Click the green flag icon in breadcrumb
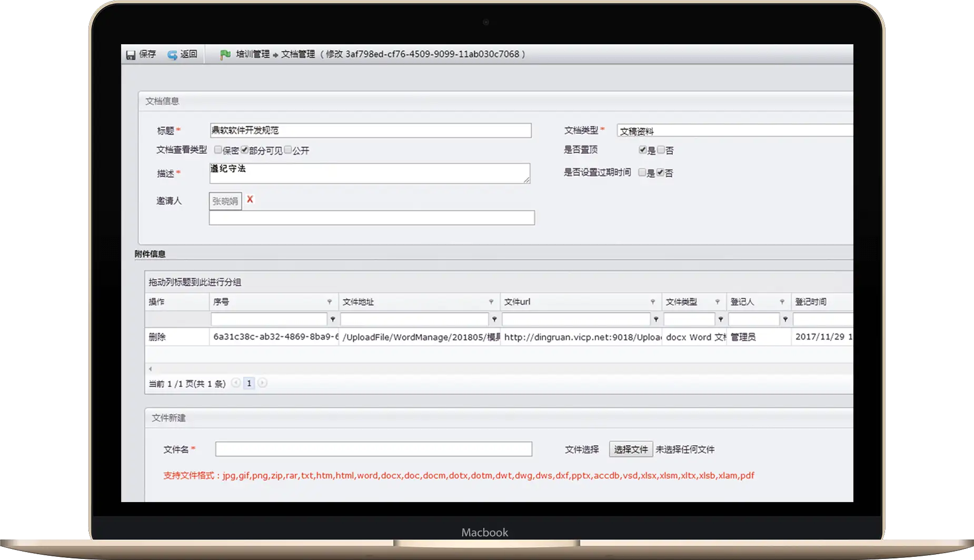This screenshot has width=974, height=560. [225, 54]
